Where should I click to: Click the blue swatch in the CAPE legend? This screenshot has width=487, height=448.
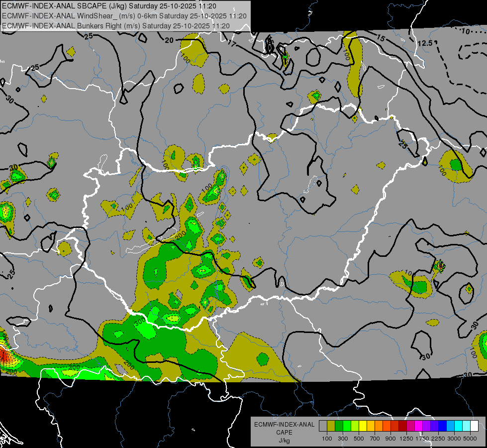pos(443,426)
